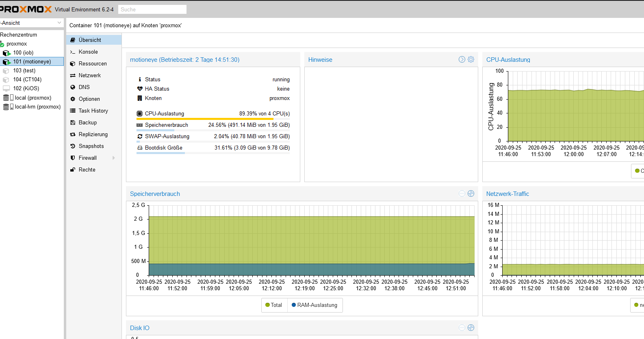Image resolution: width=644 pixels, height=339 pixels.
Task: Click the VM monitor icon for 102 (KiOS)
Action: (6, 88)
